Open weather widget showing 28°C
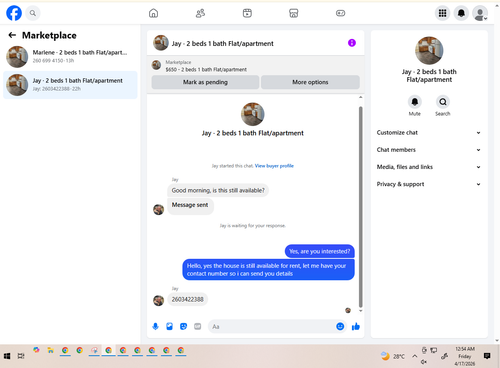This screenshot has width=500, height=368. (x=393, y=356)
